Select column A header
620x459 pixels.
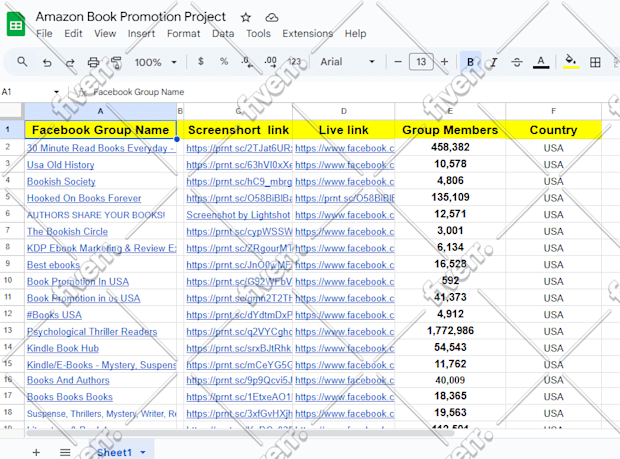tap(100, 111)
